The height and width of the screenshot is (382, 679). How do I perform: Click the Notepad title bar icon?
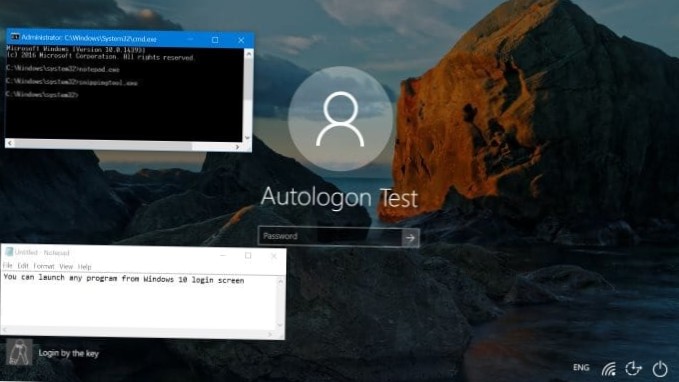click(x=9, y=252)
